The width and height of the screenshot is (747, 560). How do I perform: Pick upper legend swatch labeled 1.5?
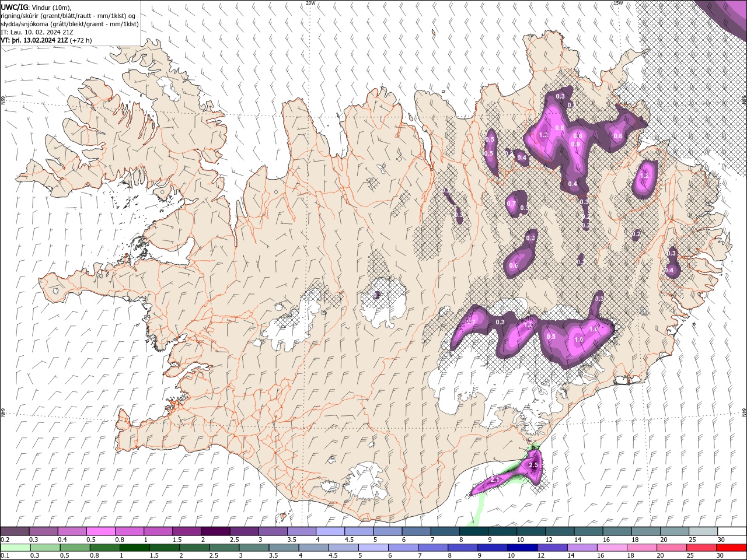click(x=186, y=531)
